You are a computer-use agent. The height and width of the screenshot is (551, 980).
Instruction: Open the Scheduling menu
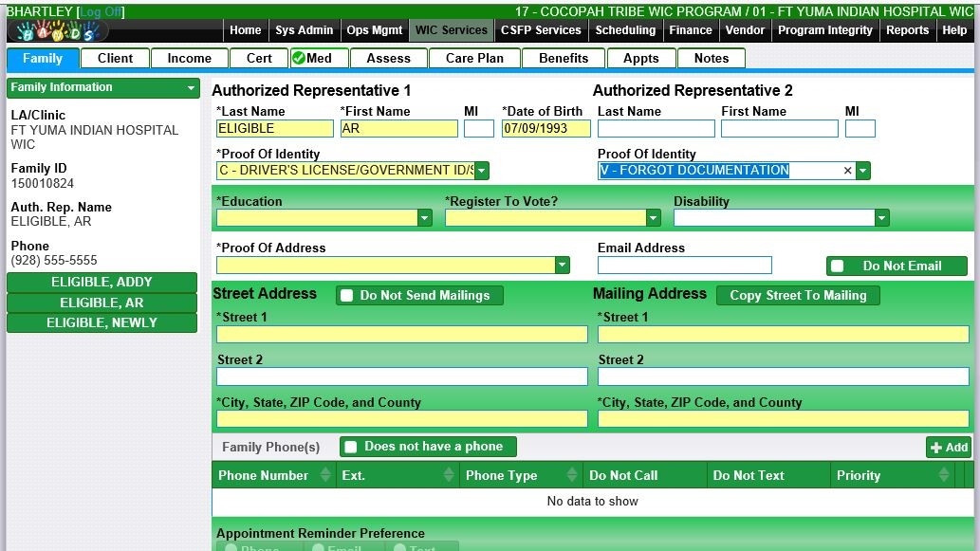coord(625,30)
